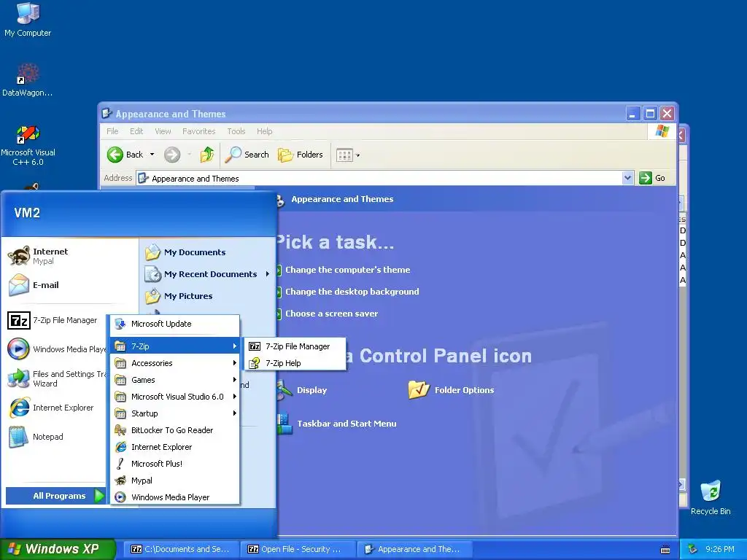The width and height of the screenshot is (747, 560).
Task: Launch Notepad from Start menu
Action: pos(36,437)
